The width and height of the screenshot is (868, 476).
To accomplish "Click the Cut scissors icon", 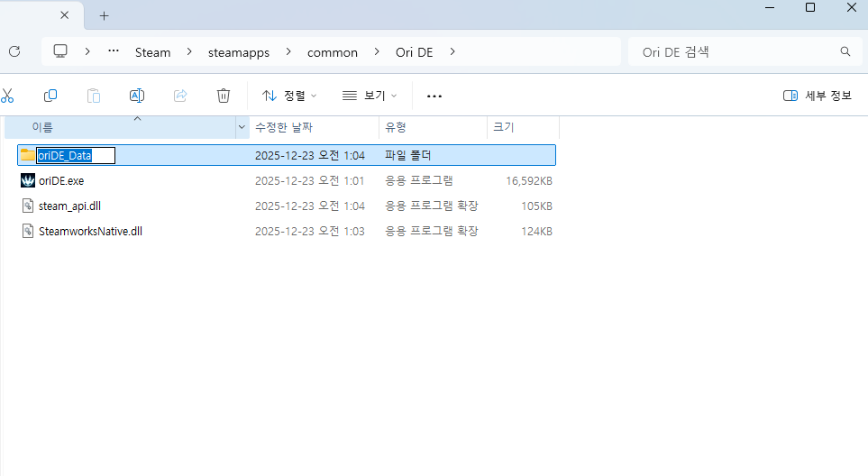I will pyautogui.click(x=6, y=96).
